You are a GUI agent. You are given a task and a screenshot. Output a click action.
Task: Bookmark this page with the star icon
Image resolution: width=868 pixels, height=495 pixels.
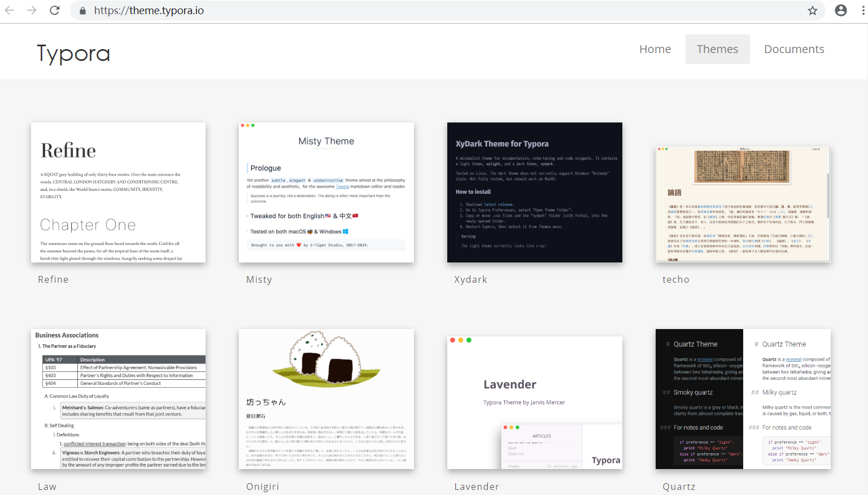click(x=813, y=10)
